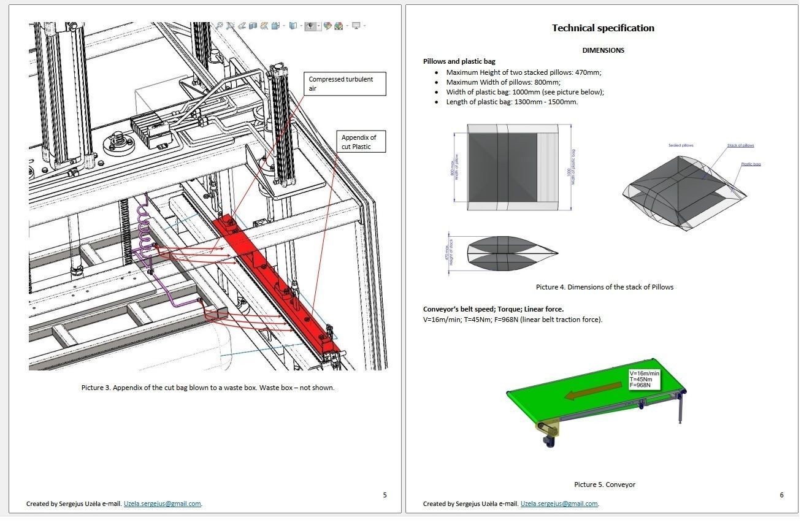Image resolution: width=812 pixels, height=525 pixels.
Task: Click the Apply Scene icon
Action: tap(339, 26)
